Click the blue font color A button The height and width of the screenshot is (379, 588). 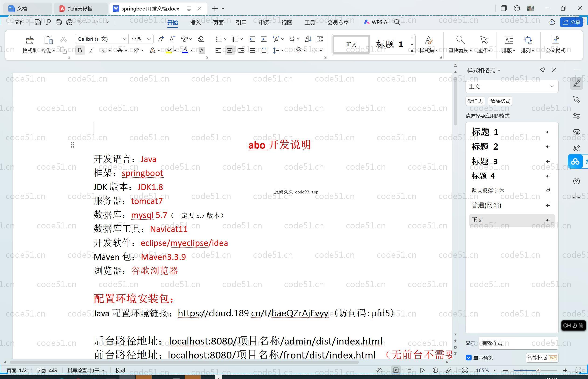pyautogui.click(x=185, y=50)
